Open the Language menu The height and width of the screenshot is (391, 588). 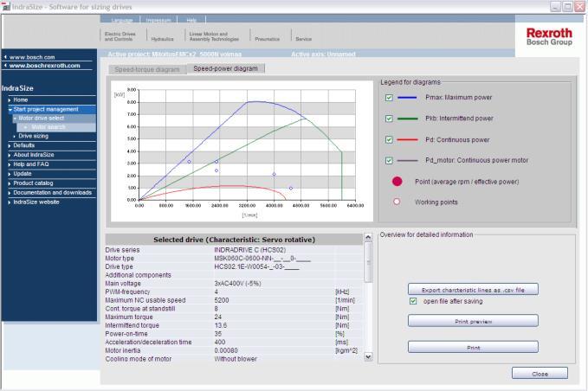[x=122, y=20]
